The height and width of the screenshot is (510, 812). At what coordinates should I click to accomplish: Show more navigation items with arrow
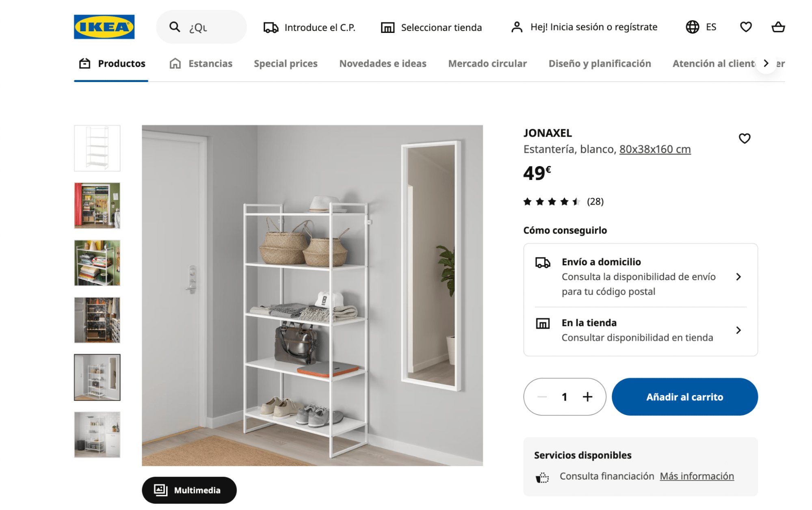[766, 63]
